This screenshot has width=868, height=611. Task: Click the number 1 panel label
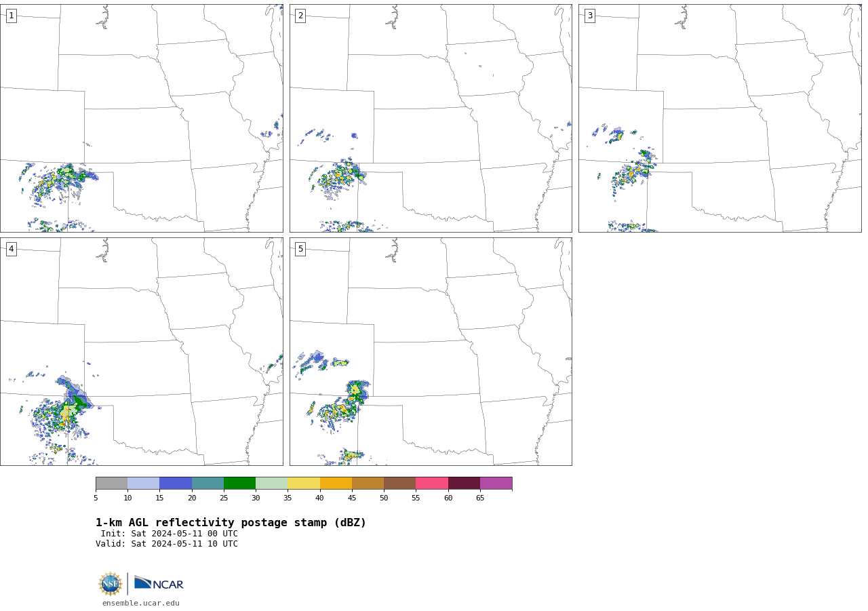point(11,16)
